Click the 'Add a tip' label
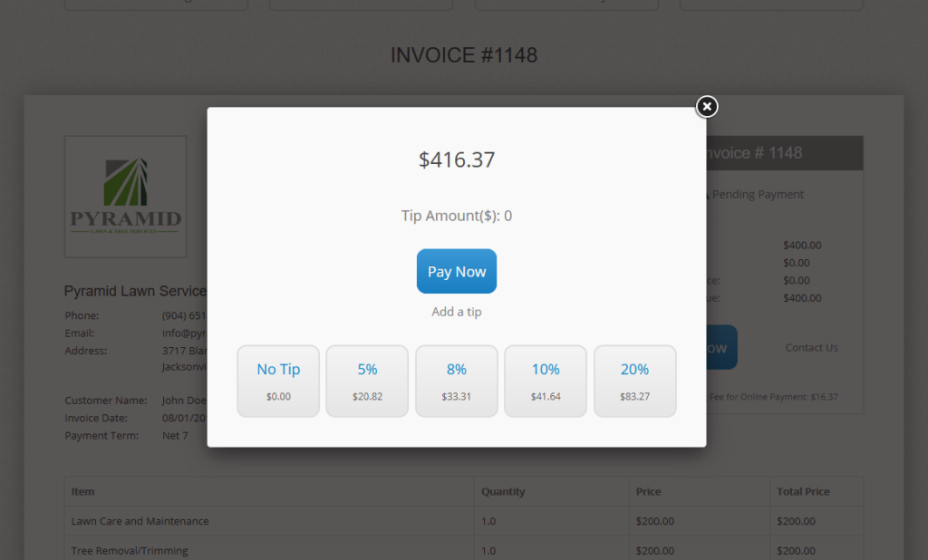 pos(457,312)
